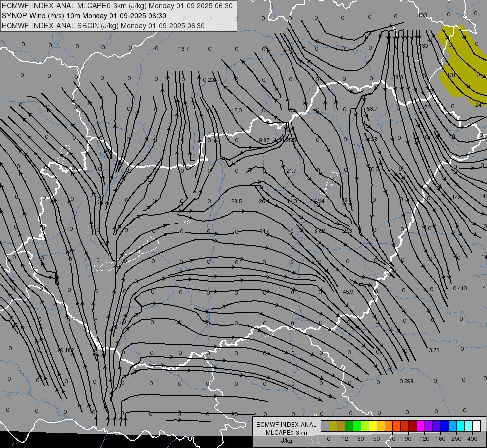Image resolution: width=487 pixels, height=448 pixels.
Task: Select the 4.94 map value
Action: click(319, 201)
